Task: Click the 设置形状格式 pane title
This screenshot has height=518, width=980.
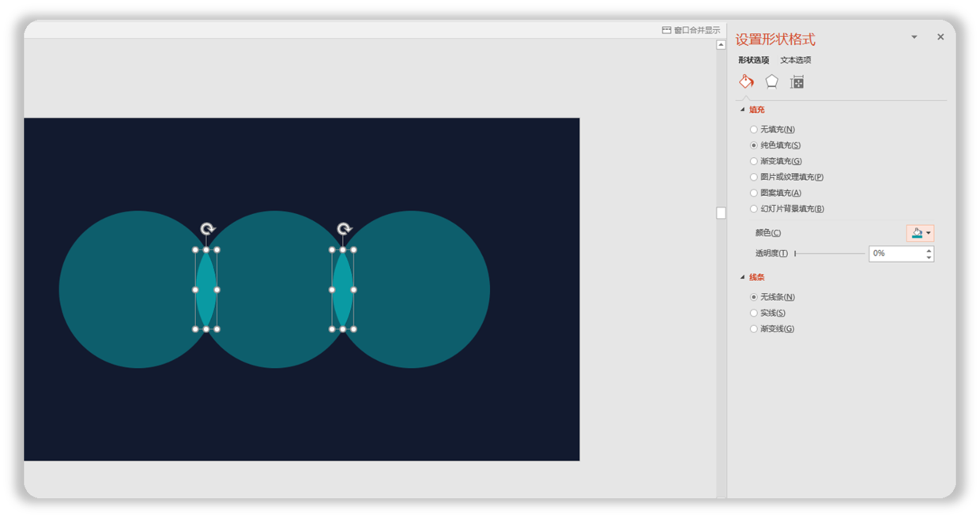Action: tap(775, 39)
